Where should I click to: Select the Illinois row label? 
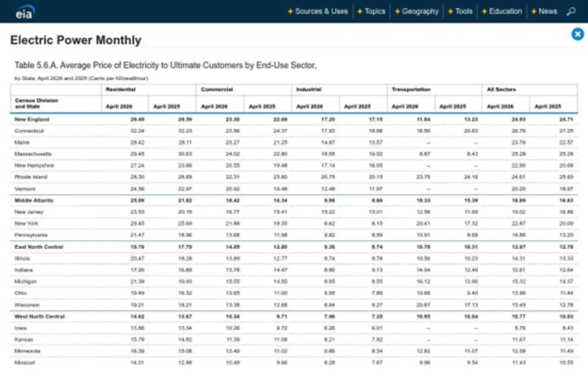pos(23,258)
